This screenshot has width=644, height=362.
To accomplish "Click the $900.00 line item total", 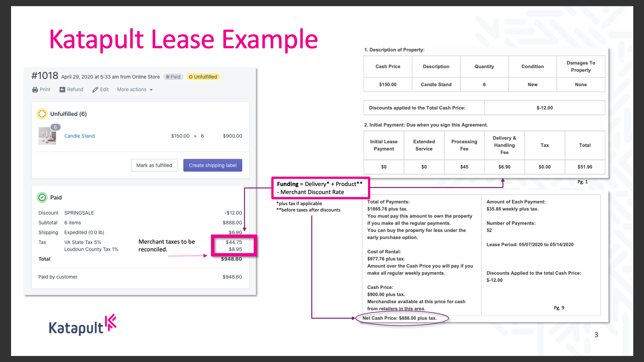I will 232,136.
